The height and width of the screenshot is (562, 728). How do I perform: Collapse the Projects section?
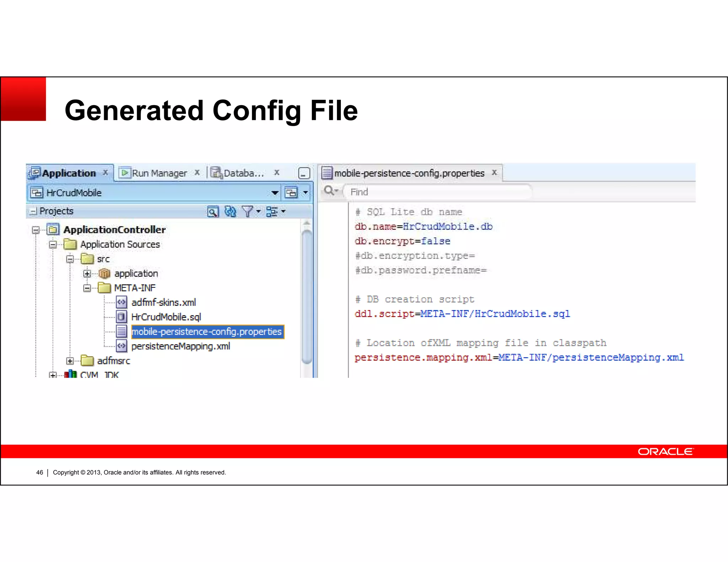coord(33,211)
